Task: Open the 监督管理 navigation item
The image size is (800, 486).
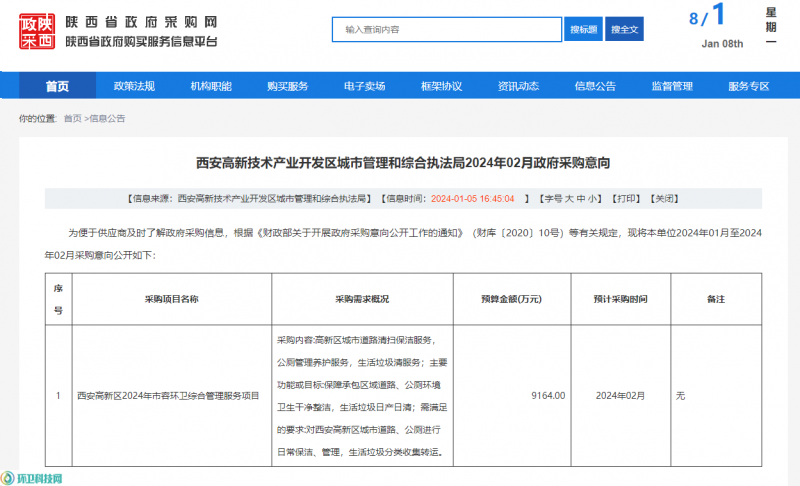Action: 672,86
